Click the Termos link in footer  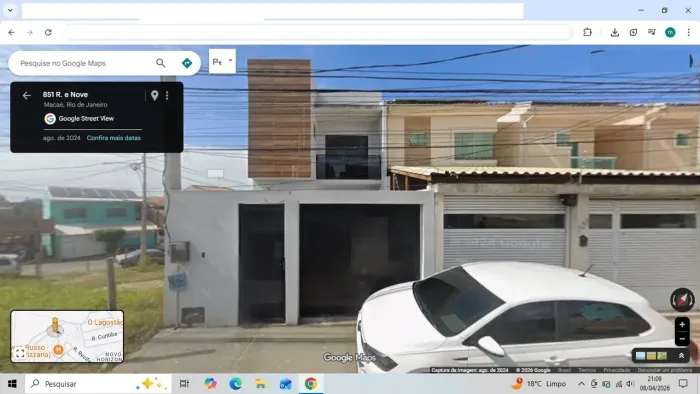587,370
